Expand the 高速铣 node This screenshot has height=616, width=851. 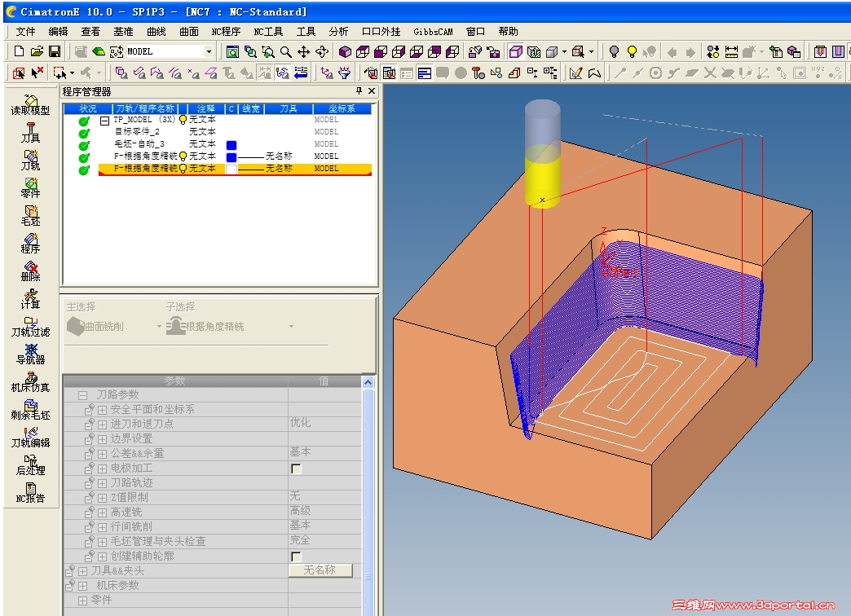102,513
